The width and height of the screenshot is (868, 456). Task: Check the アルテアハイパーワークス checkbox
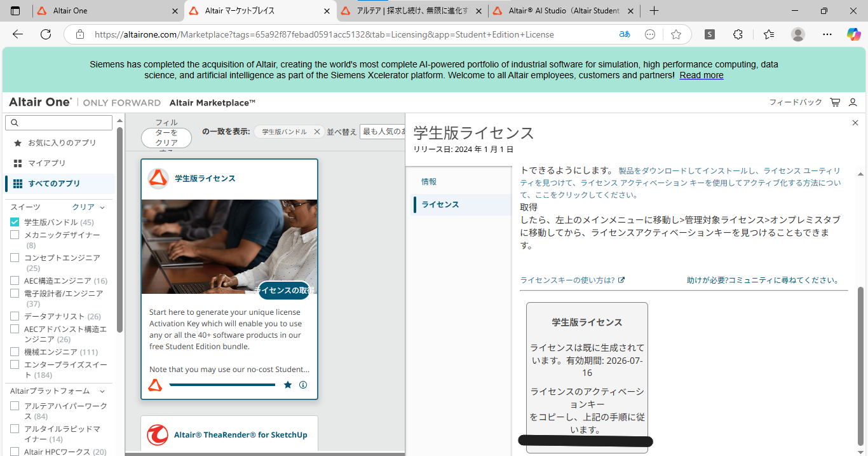click(x=15, y=406)
